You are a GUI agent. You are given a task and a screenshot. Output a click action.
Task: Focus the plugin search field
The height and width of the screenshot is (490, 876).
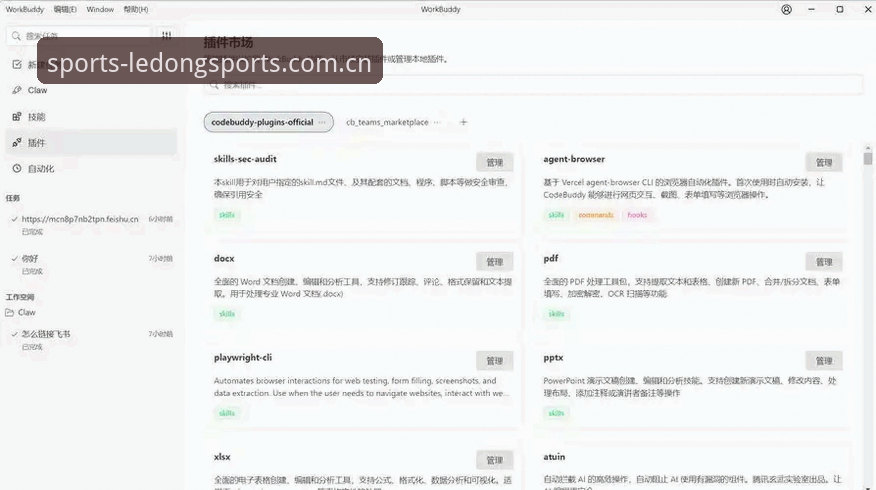tap(534, 85)
